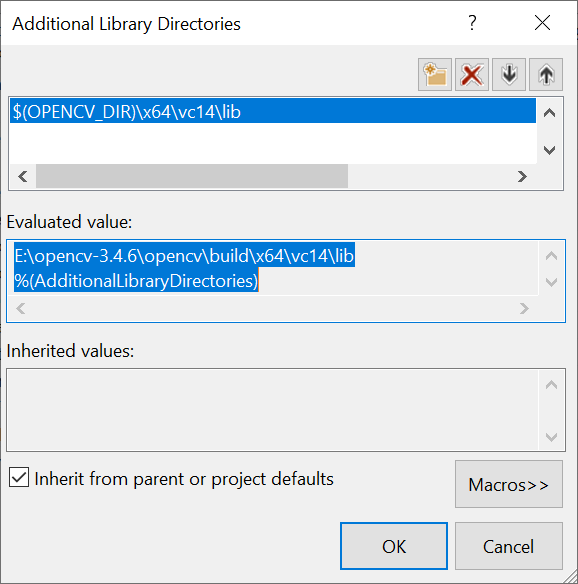Click the New Line folder icon
The image size is (578, 584).
[x=435, y=74]
